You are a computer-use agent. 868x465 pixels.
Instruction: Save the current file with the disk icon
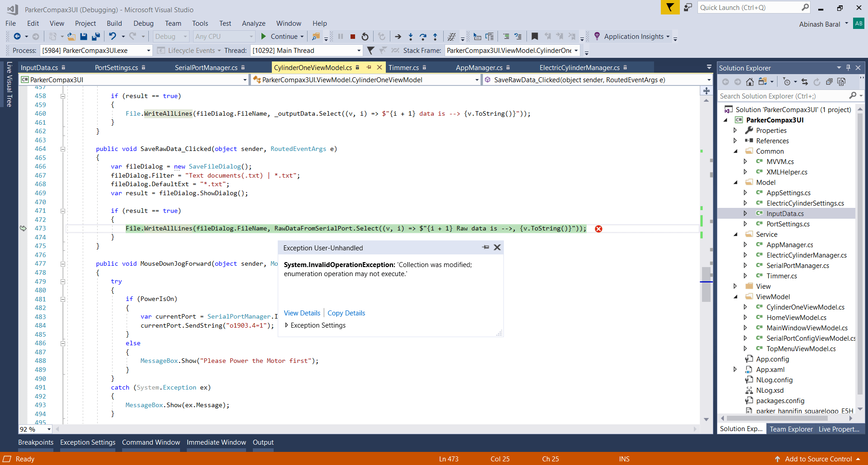point(84,37)
